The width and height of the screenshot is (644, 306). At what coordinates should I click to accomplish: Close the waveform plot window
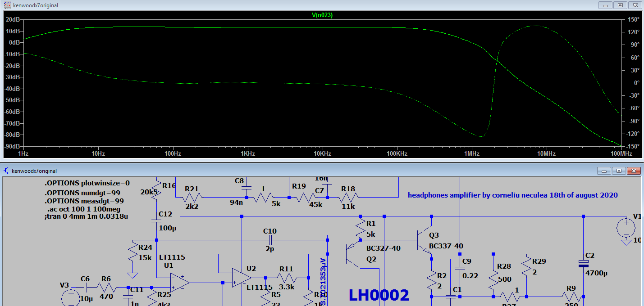coord(635,5)
